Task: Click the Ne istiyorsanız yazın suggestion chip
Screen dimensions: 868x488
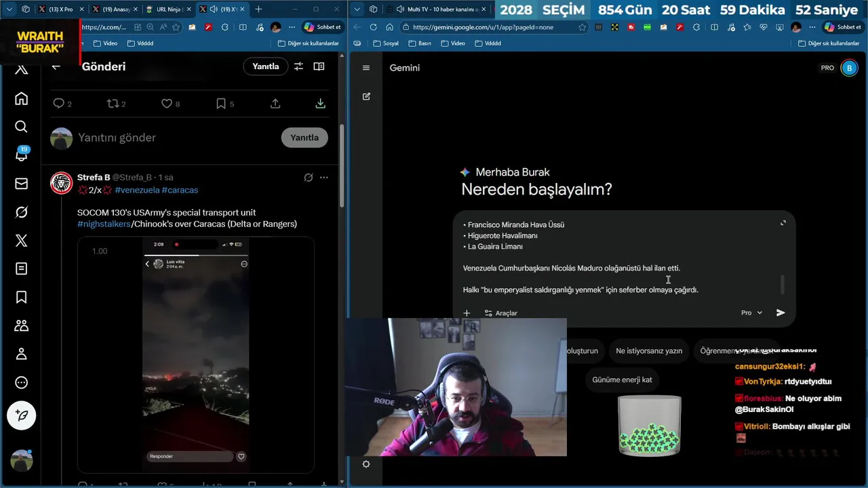Action: (649, 351)
